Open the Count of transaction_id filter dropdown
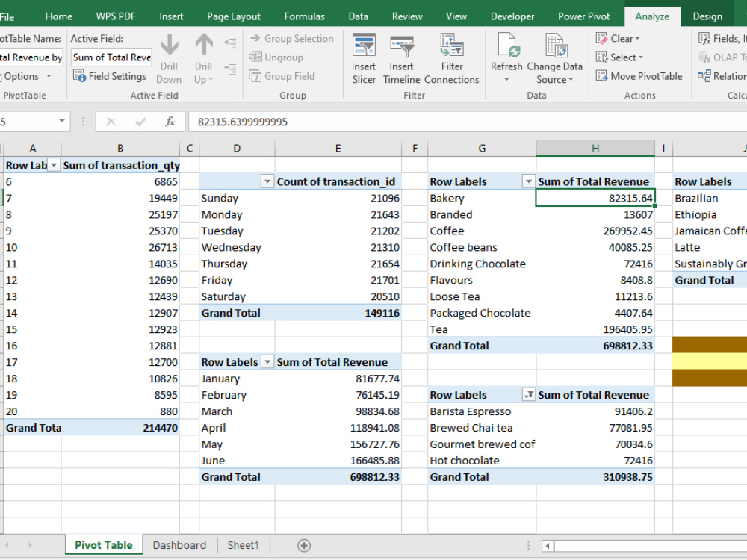Image resolution: width=747 pixels, height=560 pixels. point(267,181)
